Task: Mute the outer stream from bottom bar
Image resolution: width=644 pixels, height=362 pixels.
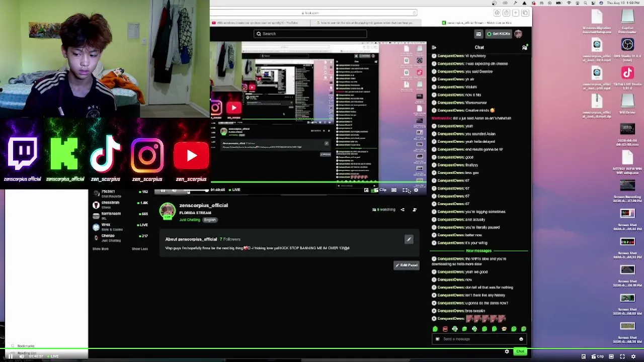Action: 21,356
